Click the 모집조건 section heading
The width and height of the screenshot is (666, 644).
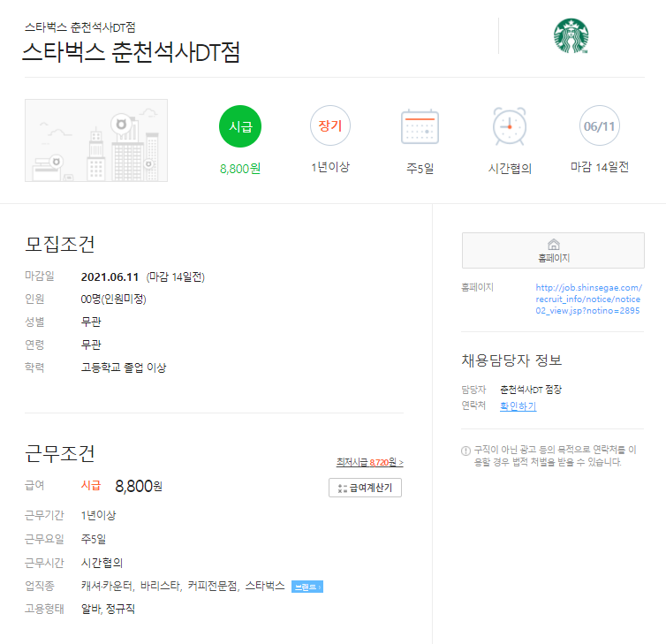[59, 245]
